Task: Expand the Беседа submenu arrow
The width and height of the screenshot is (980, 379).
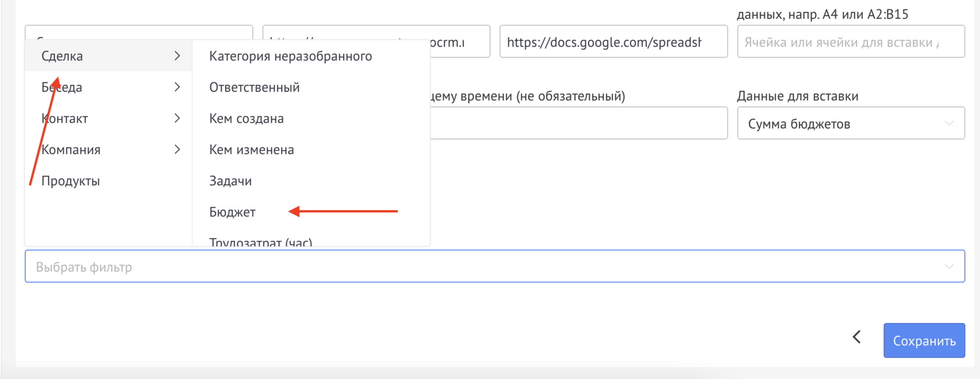Action: tap(177, 87)
